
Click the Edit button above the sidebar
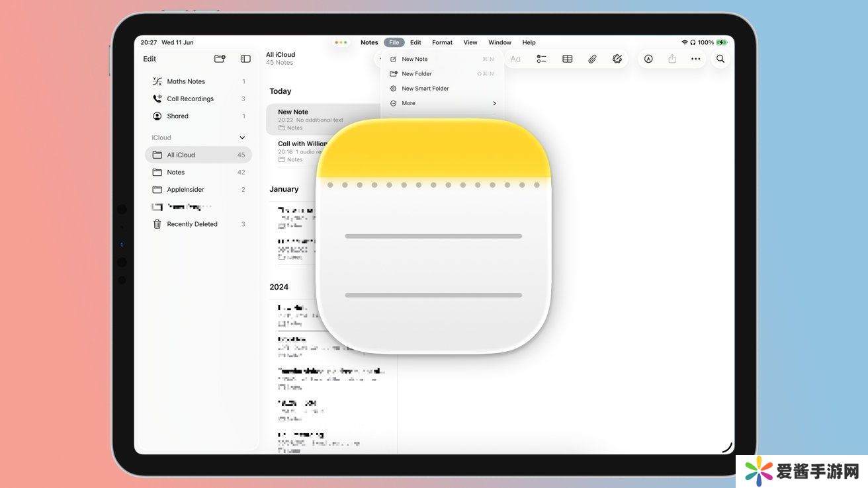pyautogui.click(x=150, y=59)
